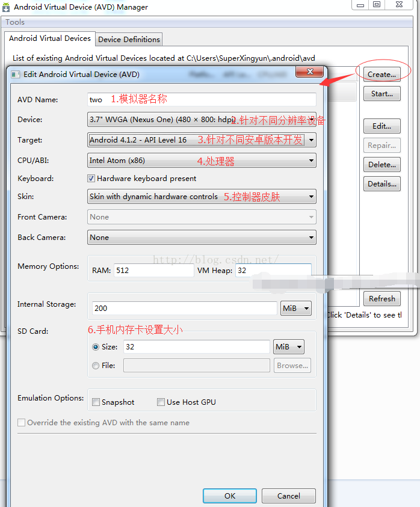The height and width of the screenshot is (507, 420).
Task: Enable the Snapshot emulation option
Action: pos(96,402)
